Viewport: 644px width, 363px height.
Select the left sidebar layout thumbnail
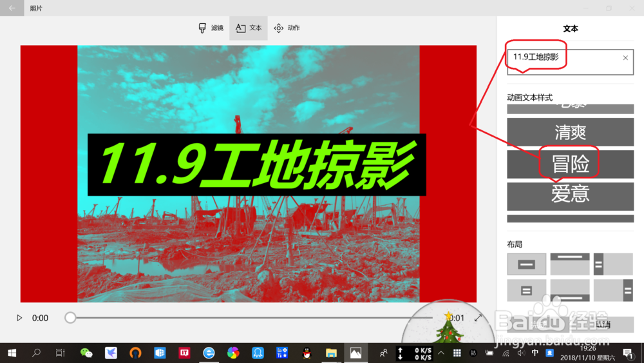pos(613,264)
